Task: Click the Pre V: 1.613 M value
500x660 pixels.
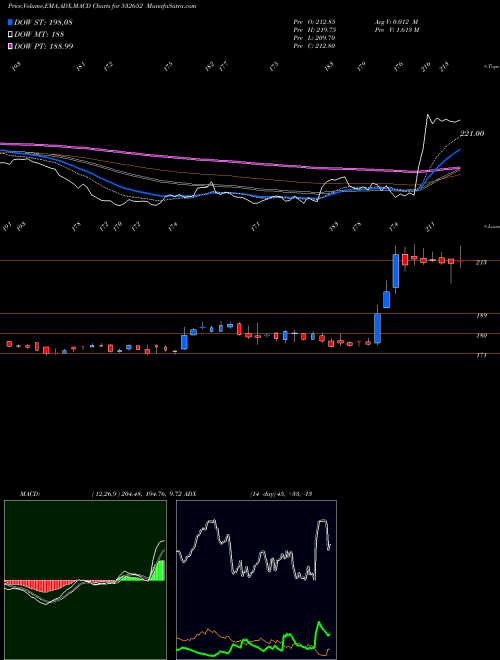Action: (398, 30)
